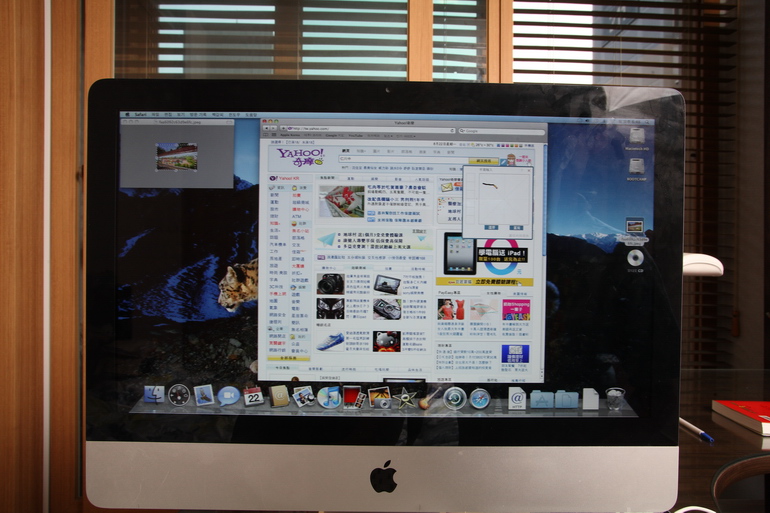Select first news tab above headlines
770x513 pixels.
point(327,178)
